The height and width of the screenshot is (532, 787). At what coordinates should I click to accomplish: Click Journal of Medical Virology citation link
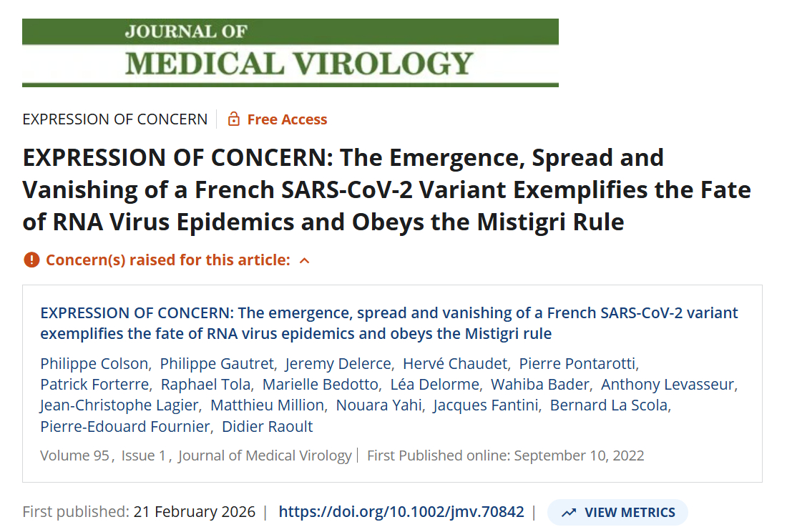click(265, 455)
